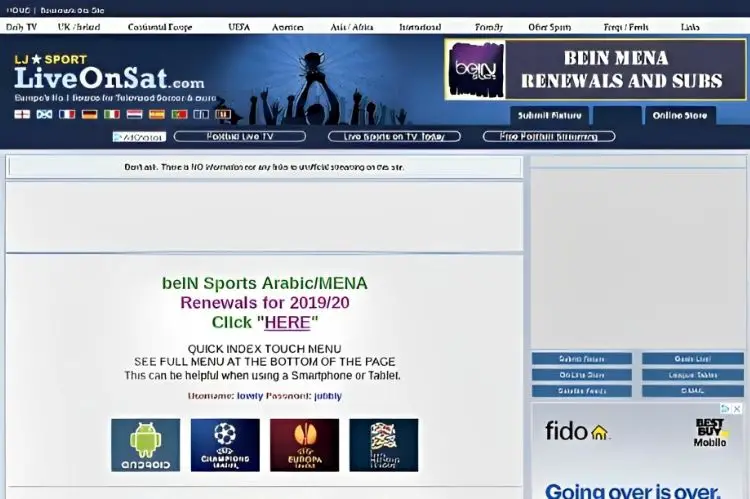
Task: Select the Scotland flag icon
Action: coord(44,114)
